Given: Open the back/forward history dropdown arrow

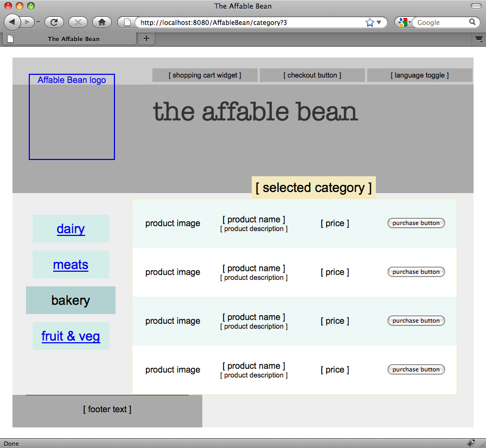Looking at the screenshot, I should [38, 23].
